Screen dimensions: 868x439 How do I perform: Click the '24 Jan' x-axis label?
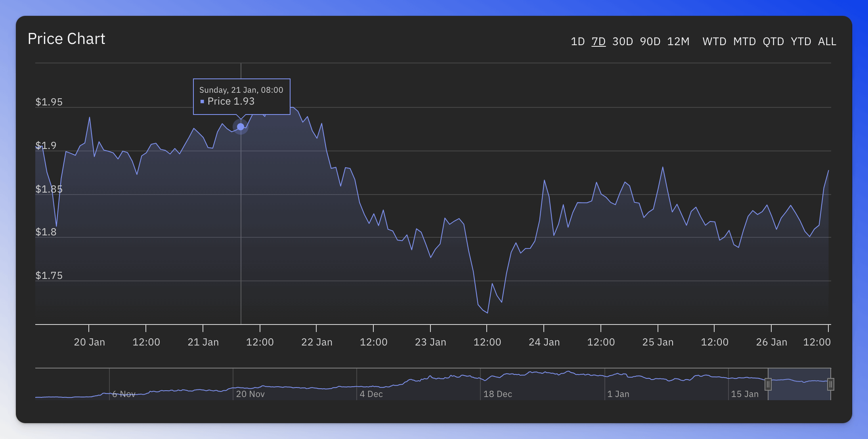544,342
